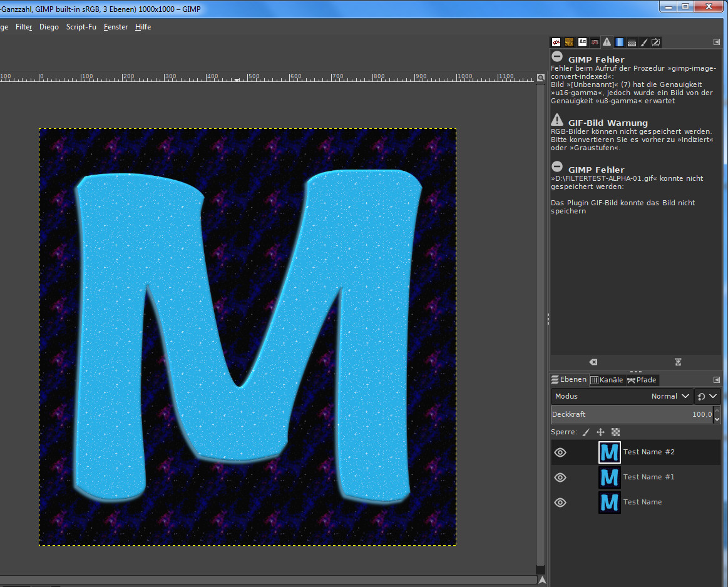728x587 pixels.
Task: Clear the error console with the erase icon
Action: tap(593, 362)
